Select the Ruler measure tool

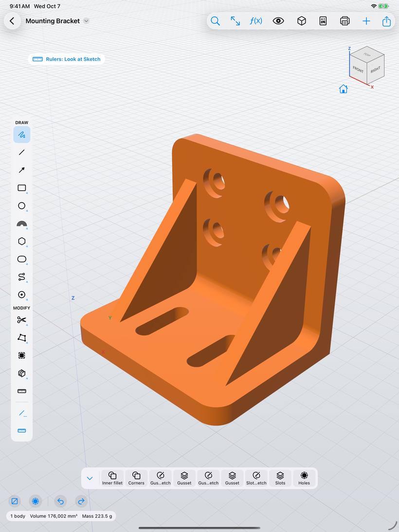click(x=22, y=391)
